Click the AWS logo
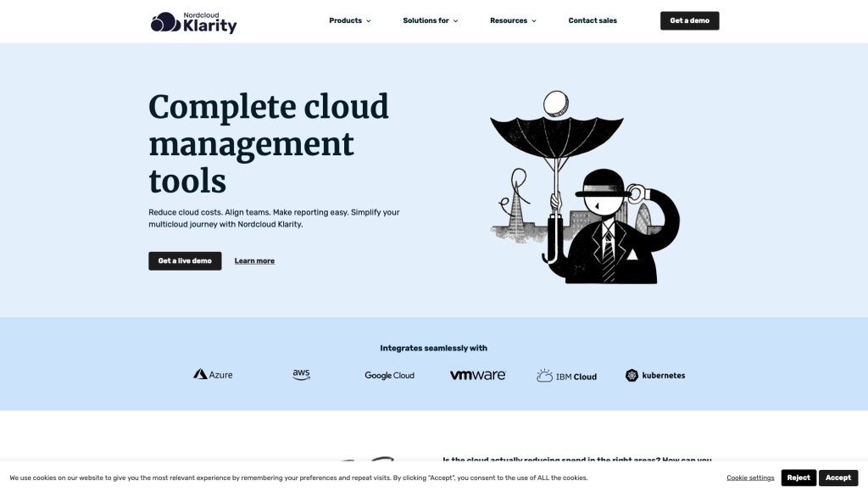 click(301, 375)
